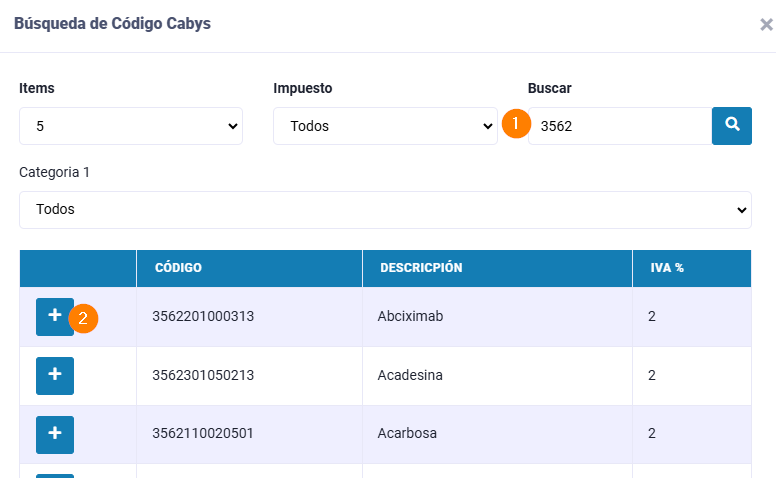Click the CÓDIGO column header
The image size is (776, 478).
(x=249, y=268)
